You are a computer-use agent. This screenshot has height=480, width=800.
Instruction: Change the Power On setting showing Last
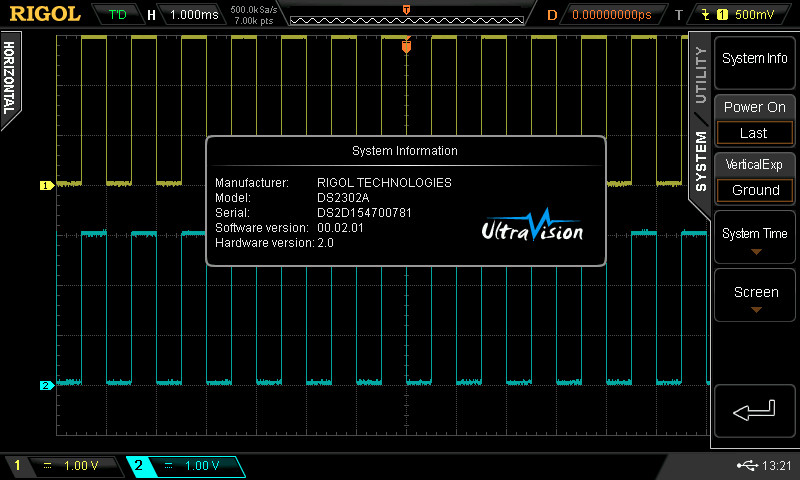(755, 133)
